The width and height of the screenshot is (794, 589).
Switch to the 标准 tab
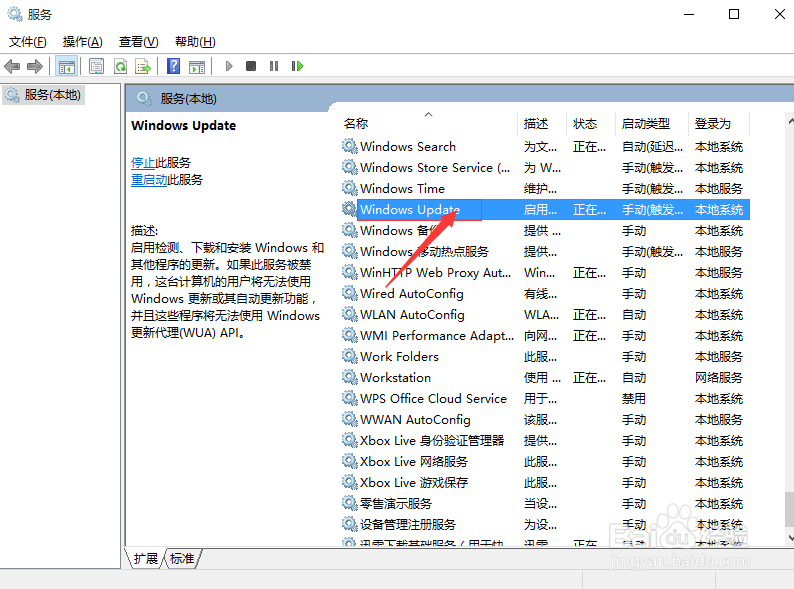182,559
